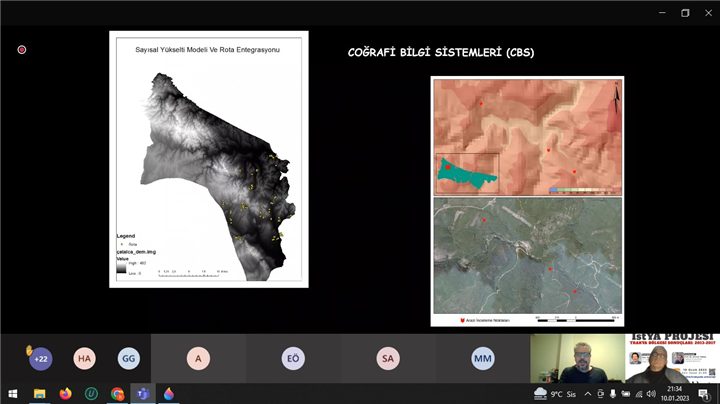Image resolution: width=720 pixels, height=404 pixels.
Task: Open the weather widget showing 9°C Sis
Action: (555, 394)
